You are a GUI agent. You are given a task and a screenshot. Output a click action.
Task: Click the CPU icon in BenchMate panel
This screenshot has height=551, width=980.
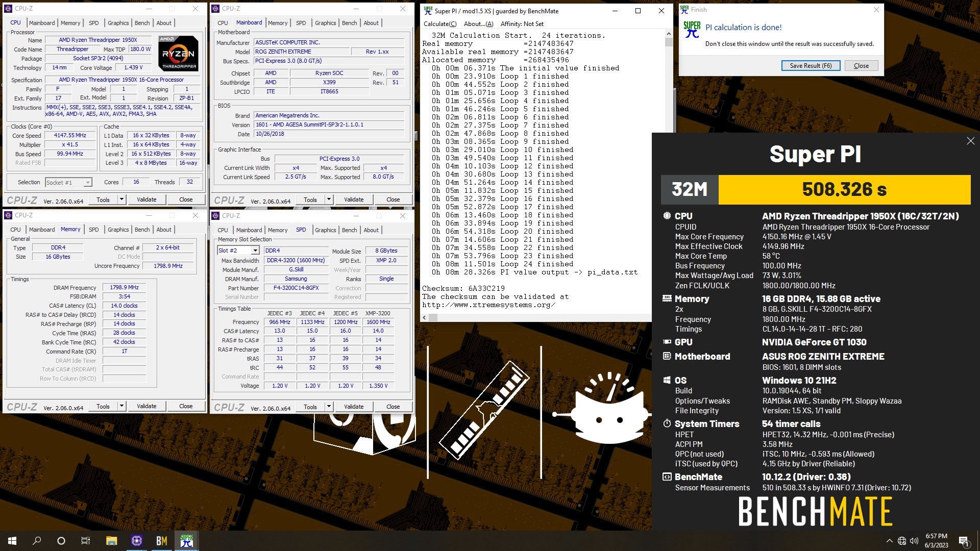(667, 216)
